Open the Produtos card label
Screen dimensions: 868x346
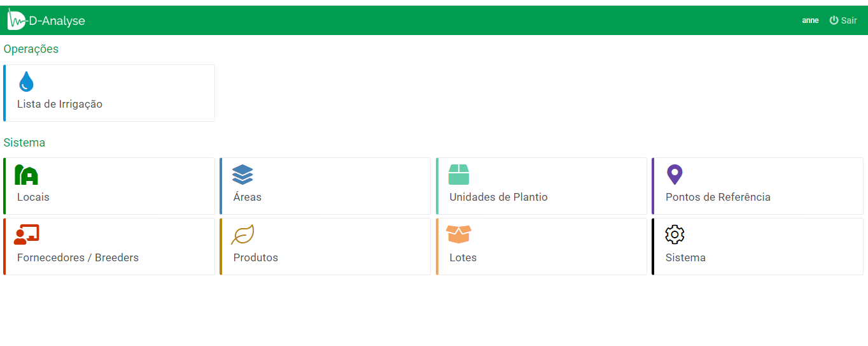256,257
